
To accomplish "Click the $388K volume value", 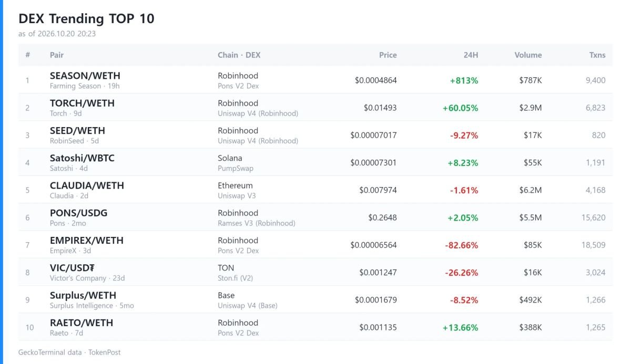I will coord(531,327).
